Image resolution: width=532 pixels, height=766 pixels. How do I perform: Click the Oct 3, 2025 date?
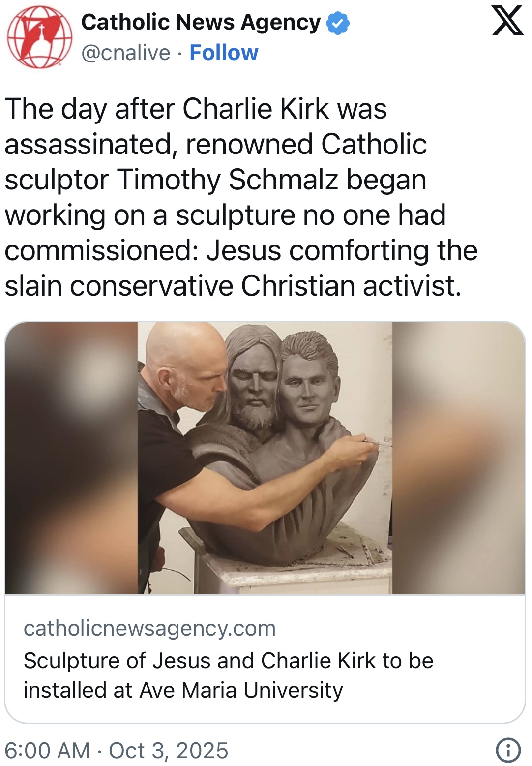click(169, 751)
